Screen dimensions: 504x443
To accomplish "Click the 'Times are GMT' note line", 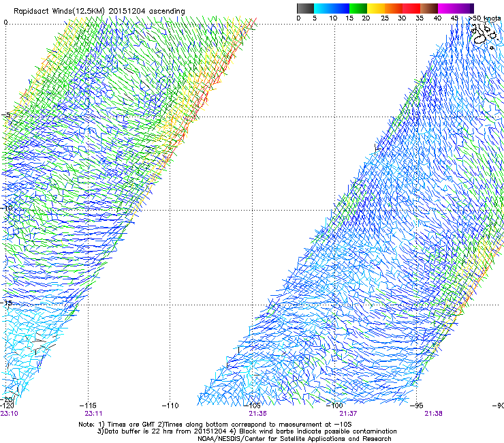I will [x=215, y=425].
